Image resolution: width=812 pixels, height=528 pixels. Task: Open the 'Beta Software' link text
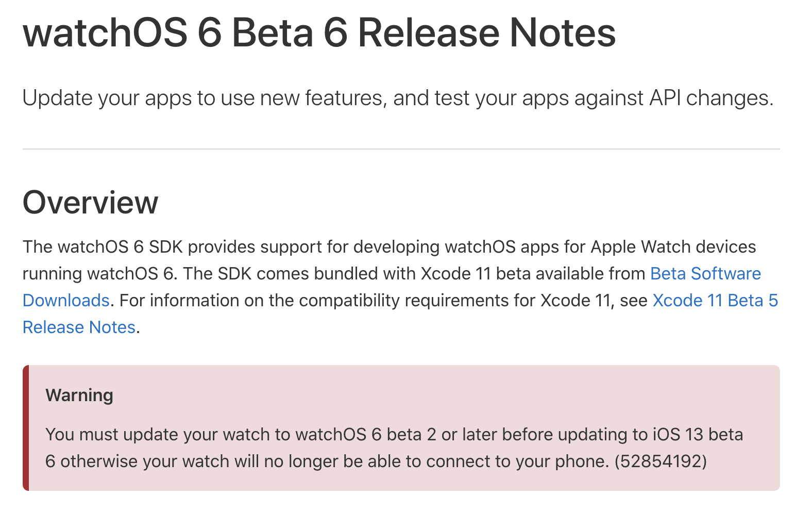(705, 273)
